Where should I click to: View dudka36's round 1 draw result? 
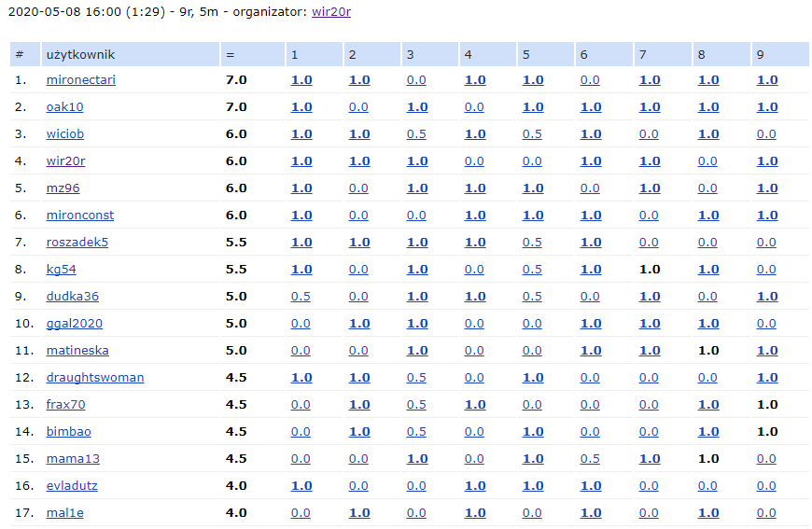301,297
